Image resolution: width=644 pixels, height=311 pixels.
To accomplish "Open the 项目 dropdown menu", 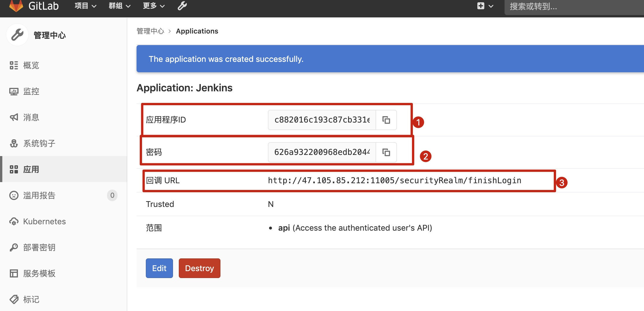I will click(x=85, y=6).
